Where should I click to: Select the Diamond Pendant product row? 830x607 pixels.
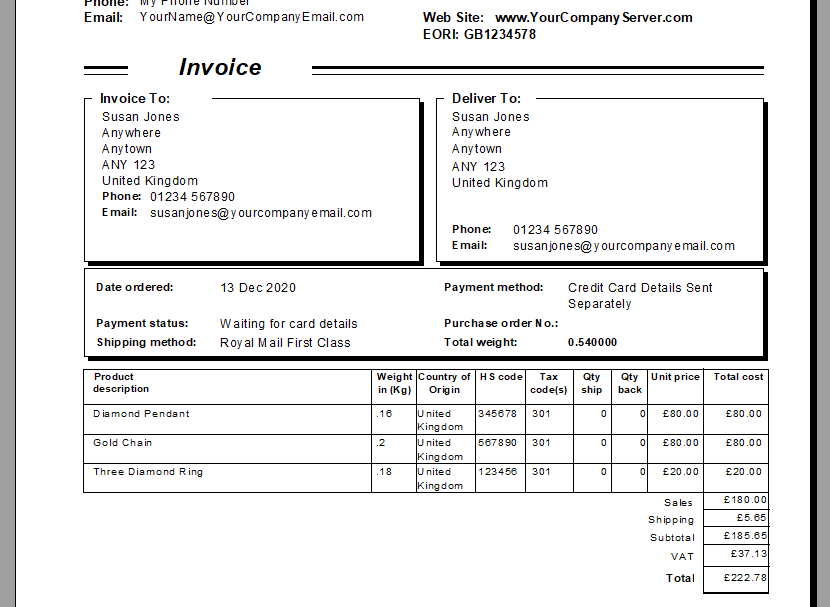(x=426, y=420)
